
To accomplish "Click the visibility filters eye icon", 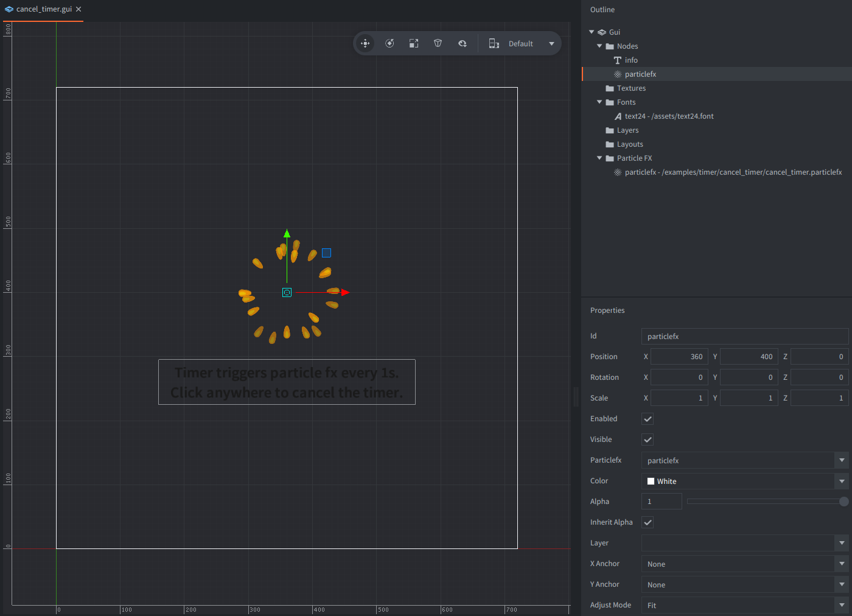I will click(x=463, y=43).
